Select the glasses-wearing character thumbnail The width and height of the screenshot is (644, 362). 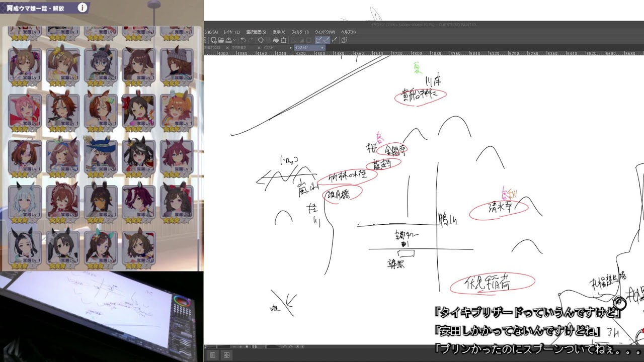coord(101,65)
